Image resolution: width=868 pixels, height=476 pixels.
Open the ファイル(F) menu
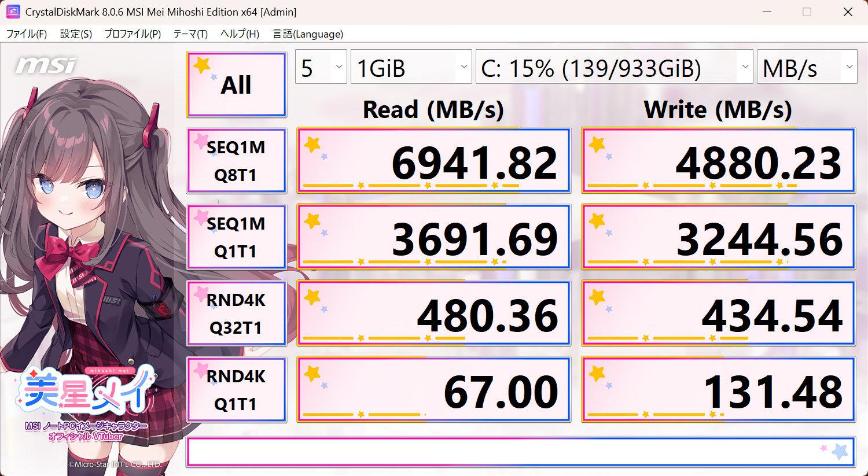point(27,34)
